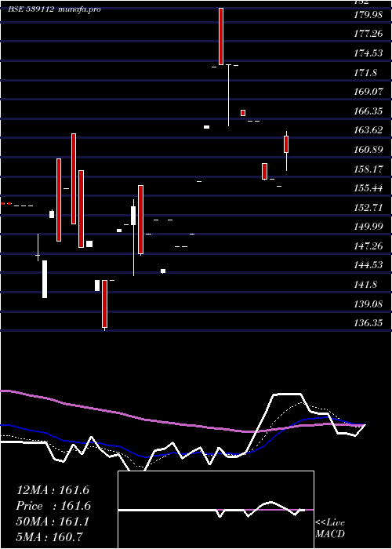Click the last red candle near 160.89
Screen dimensions: 392x549
(x=286, y=144)
